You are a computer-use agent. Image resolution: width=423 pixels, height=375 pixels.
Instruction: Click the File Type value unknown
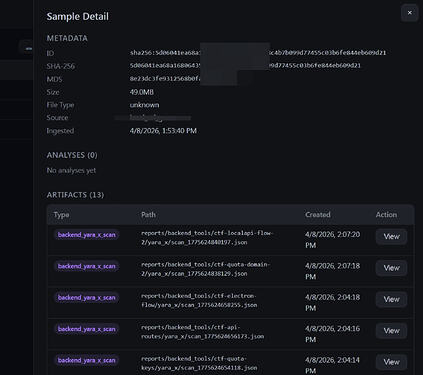(144, 105)
